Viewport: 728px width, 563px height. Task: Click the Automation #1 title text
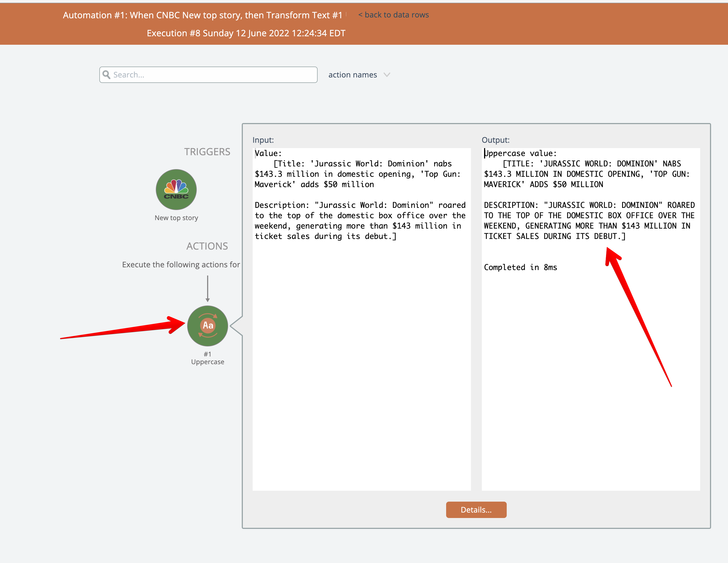(202, 15)
